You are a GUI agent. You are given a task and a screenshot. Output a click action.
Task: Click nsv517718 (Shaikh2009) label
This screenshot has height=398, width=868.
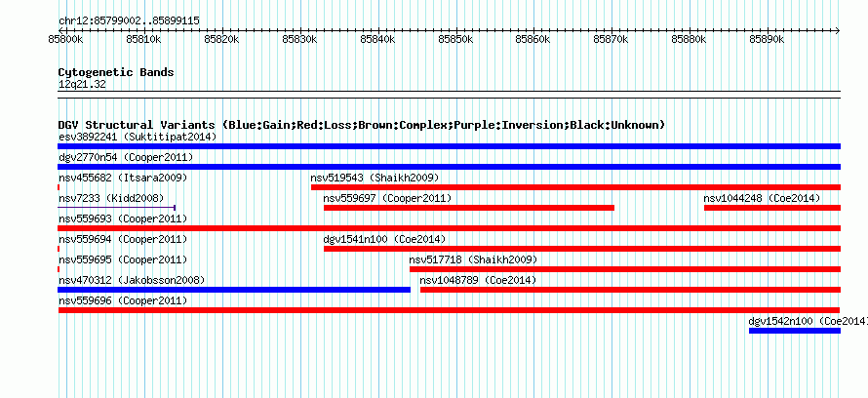pyautogui.click(x=473, y=259)
